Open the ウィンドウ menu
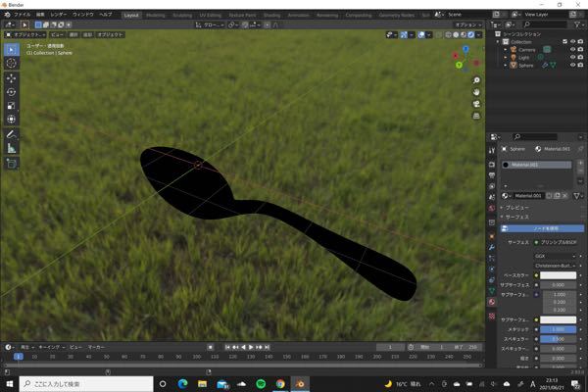The height and width of the screenshot is (392, 588). 83,15
